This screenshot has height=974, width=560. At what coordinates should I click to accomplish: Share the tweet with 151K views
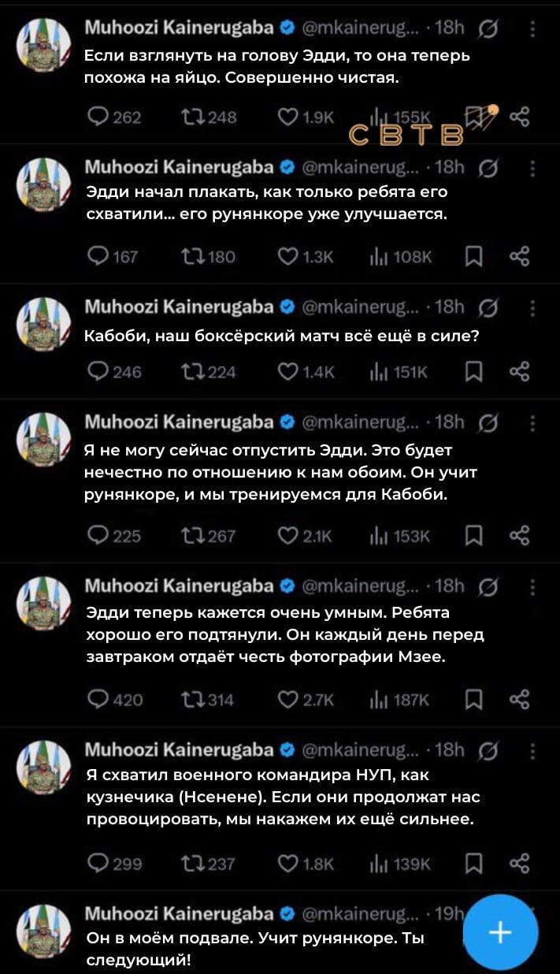[519, 374]
